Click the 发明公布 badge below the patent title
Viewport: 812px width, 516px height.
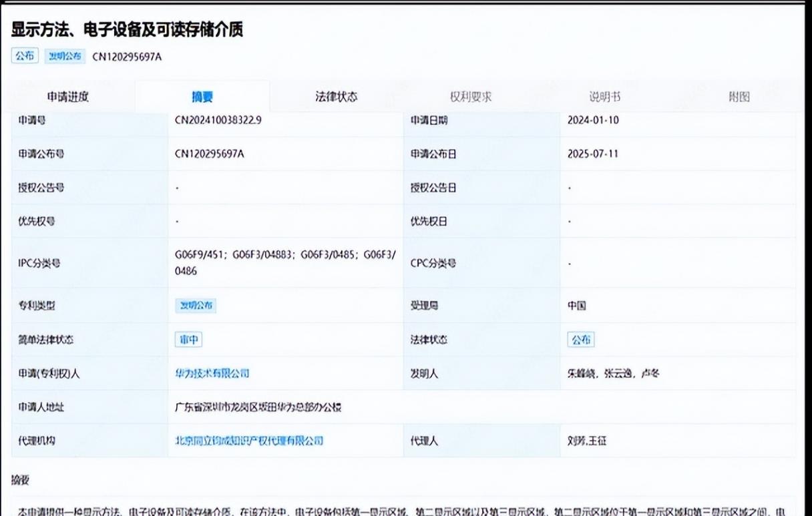[65, 57]
